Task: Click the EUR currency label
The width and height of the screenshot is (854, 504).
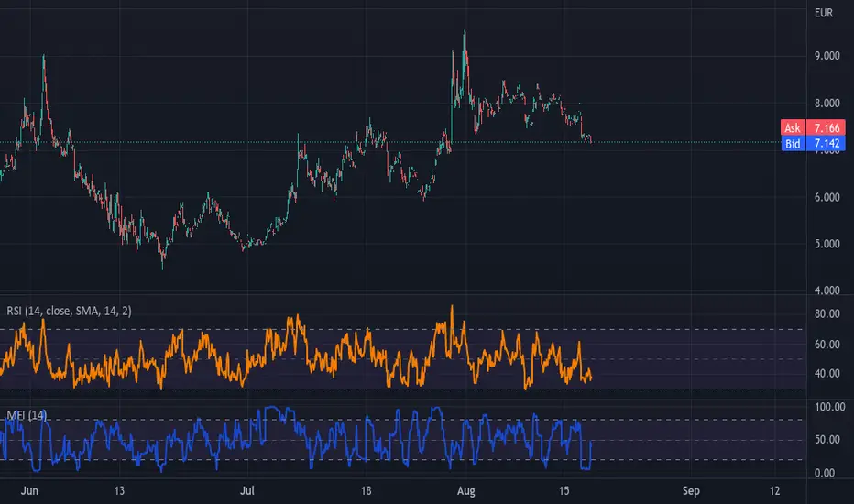Action: [824, 13]
